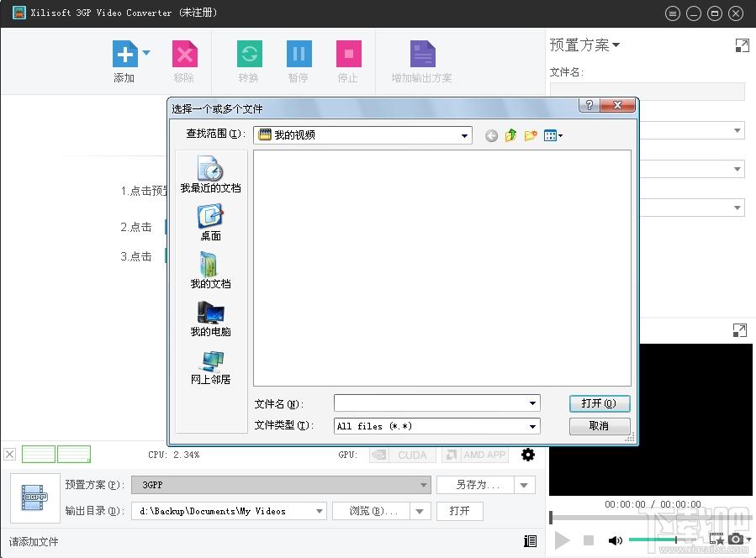Click the log list icon in status bar

coord(531,541)
